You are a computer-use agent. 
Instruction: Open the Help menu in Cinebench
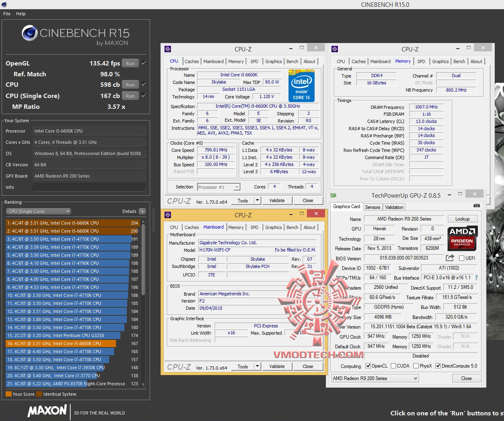pos(21,14)
